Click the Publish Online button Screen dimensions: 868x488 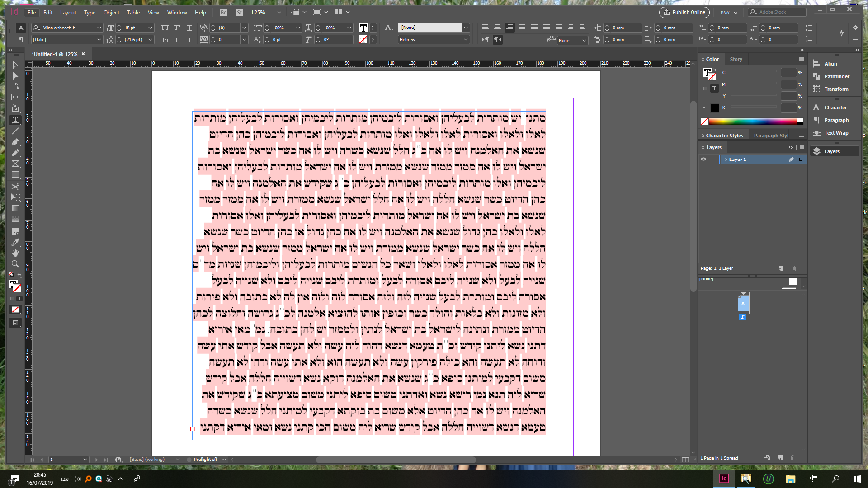(684, 12)
